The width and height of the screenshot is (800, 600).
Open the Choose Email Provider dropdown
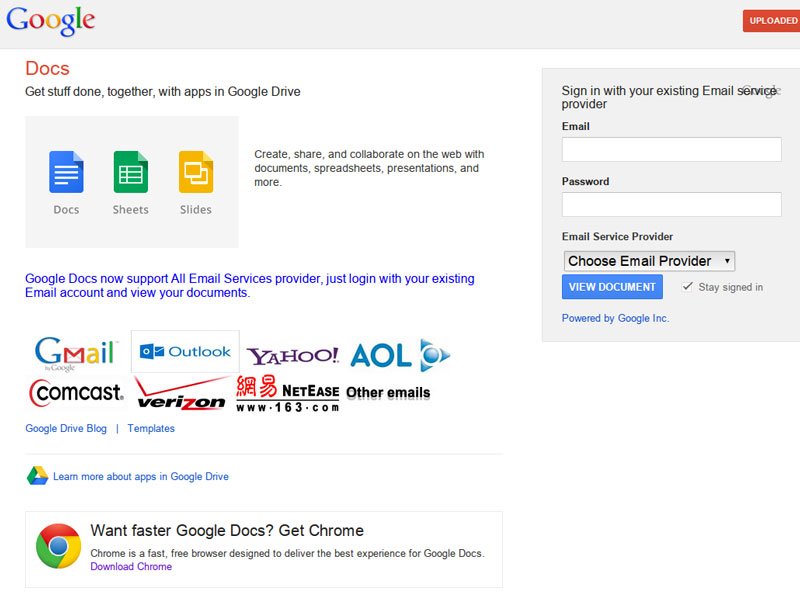tap(649, 261)
